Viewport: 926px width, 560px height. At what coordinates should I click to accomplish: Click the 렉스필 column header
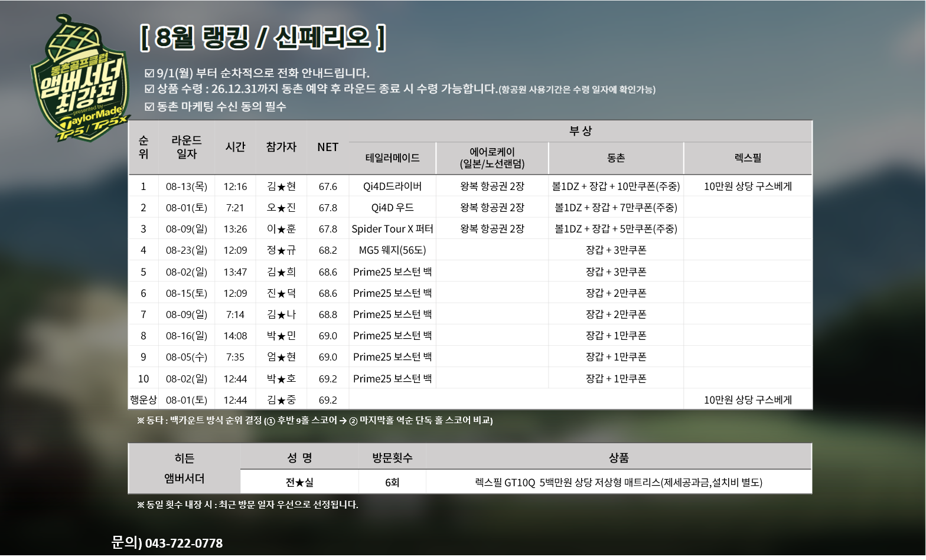[748, 158]
